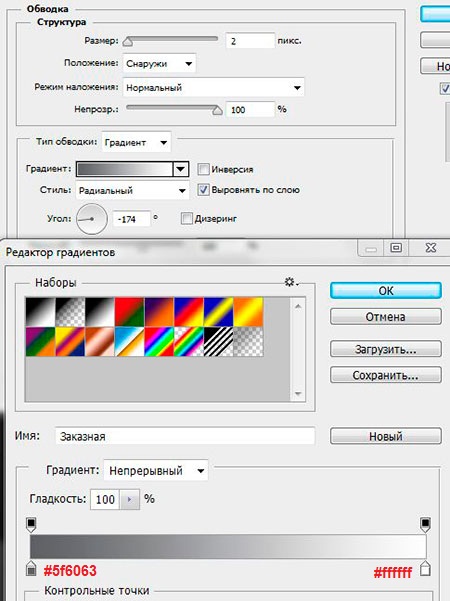
Task: Select the yellow-violet-orange-blue gradient preset
Action: coord(70,342)
